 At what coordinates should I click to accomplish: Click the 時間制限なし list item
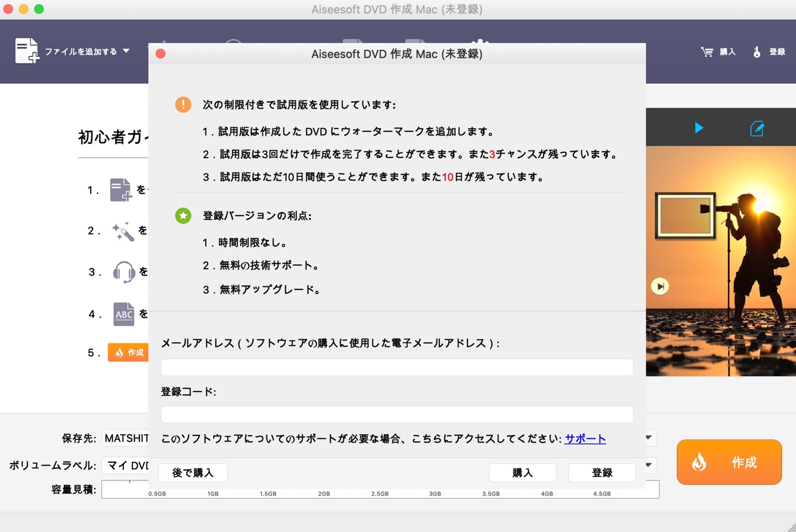[x=245, y=243]
